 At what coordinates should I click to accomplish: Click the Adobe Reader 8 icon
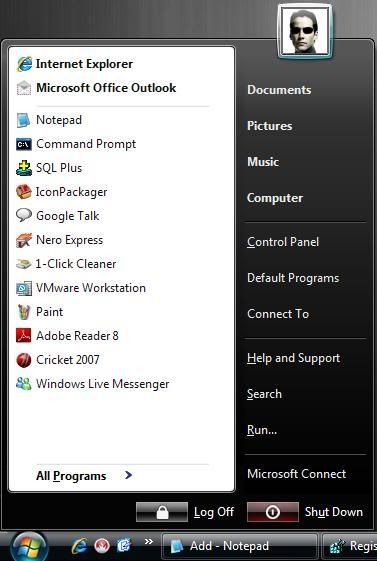(24, 336)
